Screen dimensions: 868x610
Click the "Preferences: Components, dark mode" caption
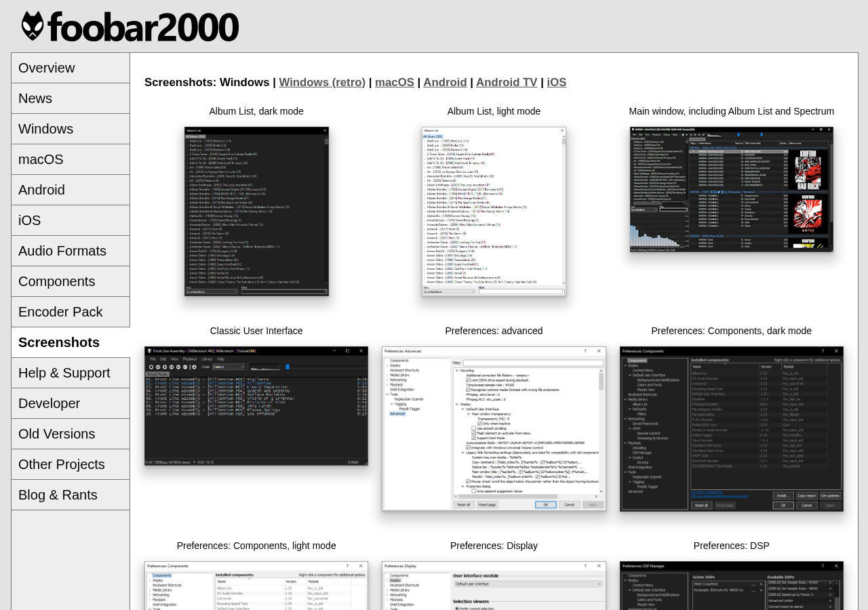click(x=732, y=331)
